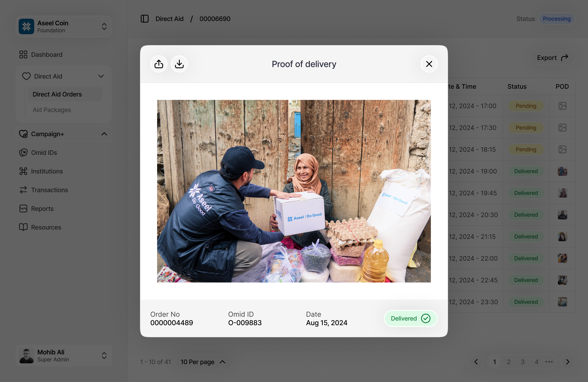The image size is (588, 382).
Task: Open POD thumbnail for 19:45 row
Action: point(562,193)
